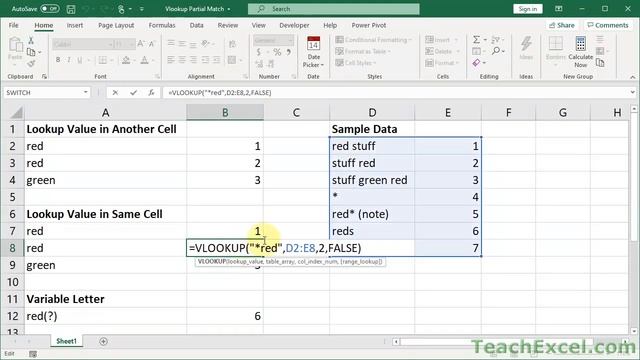Screen dimensions: 640x360
Task: Cancel the formula entry with X
Action: (x=115, y=93)
